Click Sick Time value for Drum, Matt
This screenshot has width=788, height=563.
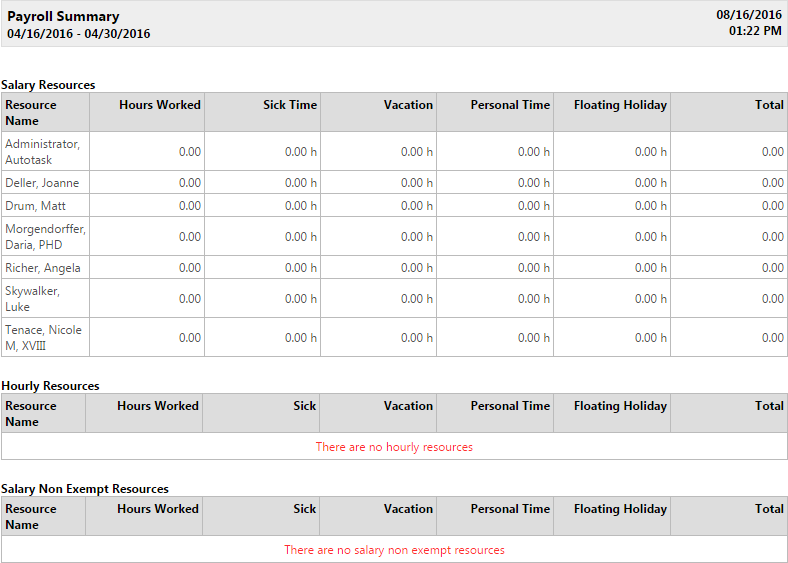pyautogui.click(x=301, y=206)
